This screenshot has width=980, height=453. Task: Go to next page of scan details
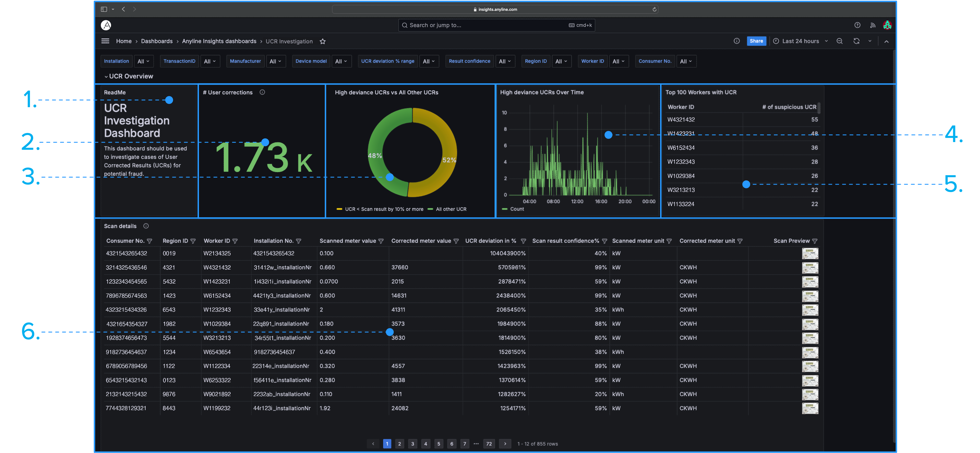click(x=505, y=444)
